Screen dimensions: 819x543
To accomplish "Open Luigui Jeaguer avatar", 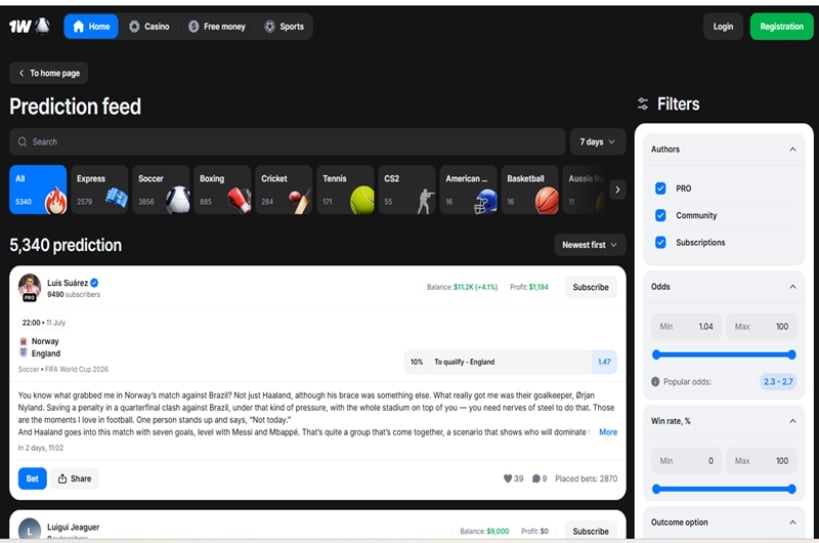I will (29, 528).
